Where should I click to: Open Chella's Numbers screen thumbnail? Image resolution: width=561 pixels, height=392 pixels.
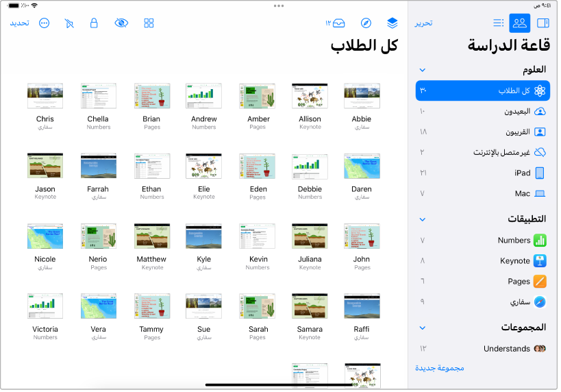99,96
